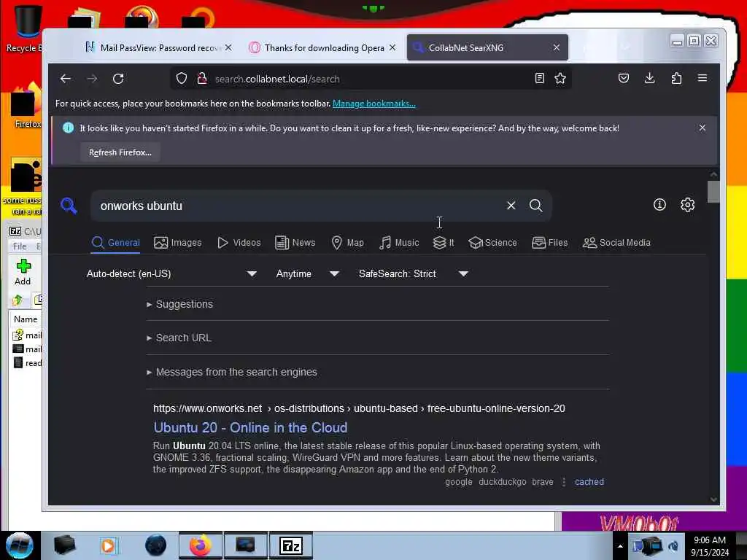
Task: Open the media player taskbar icon
Action: click(x=108, y=545)
